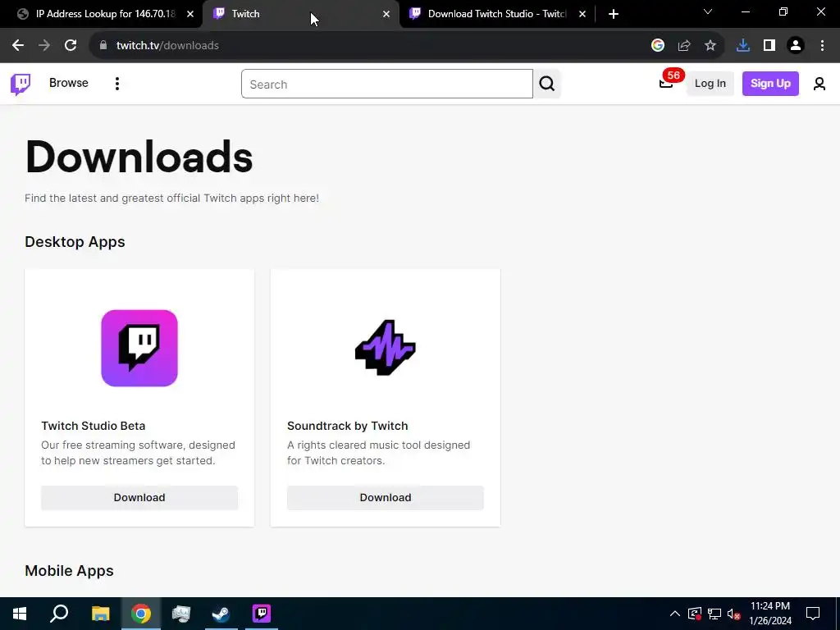The height and width of the screenshot is (630, 840).
Task: Go back to previous page
Action: coord(18,46)
